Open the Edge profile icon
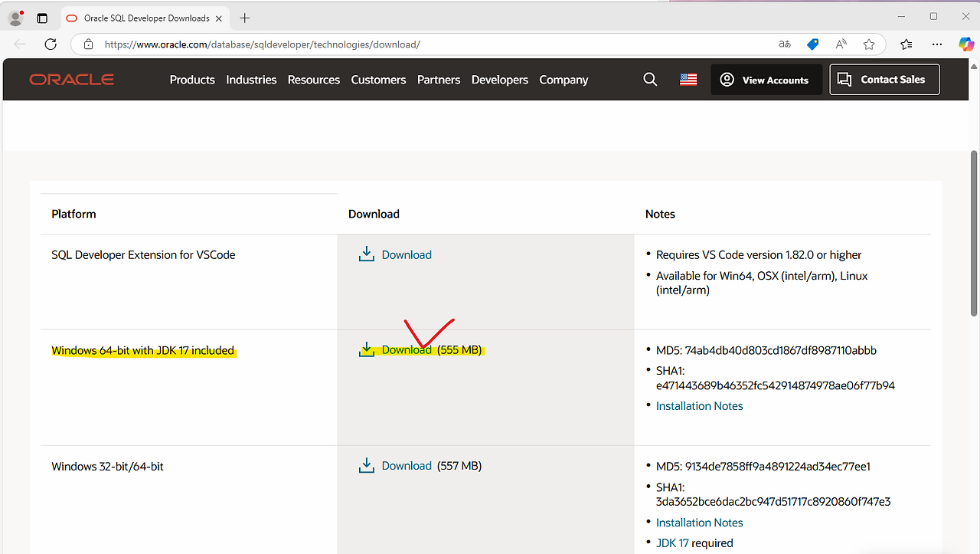Screen dimensions: 980x554 pos(15,18)
